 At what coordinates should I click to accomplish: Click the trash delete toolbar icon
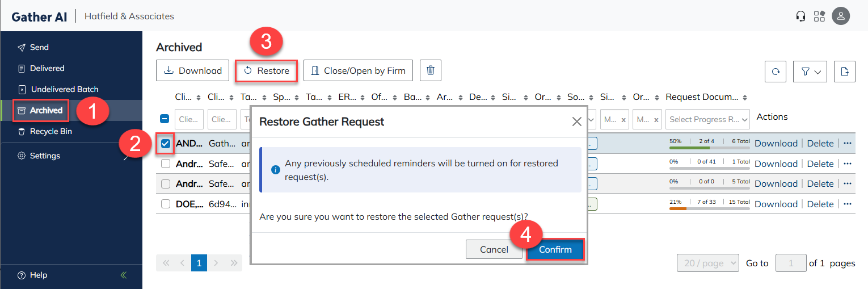click(431, 70)
